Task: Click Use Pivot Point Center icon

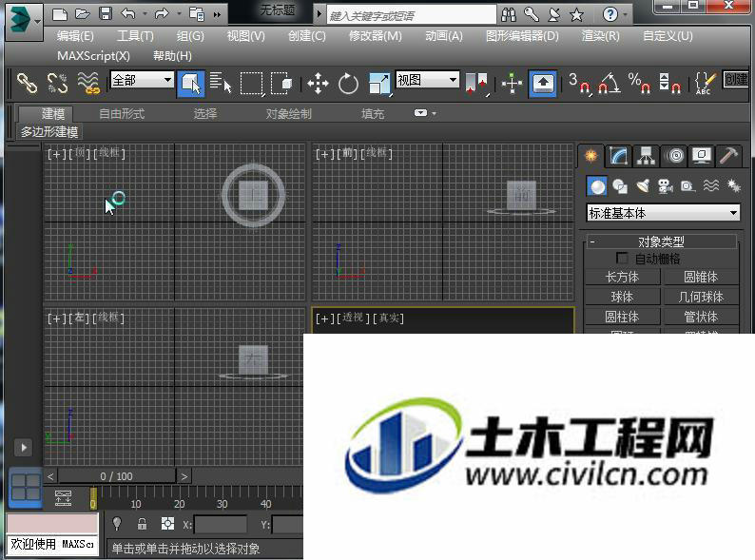Action: click(477, 84)
